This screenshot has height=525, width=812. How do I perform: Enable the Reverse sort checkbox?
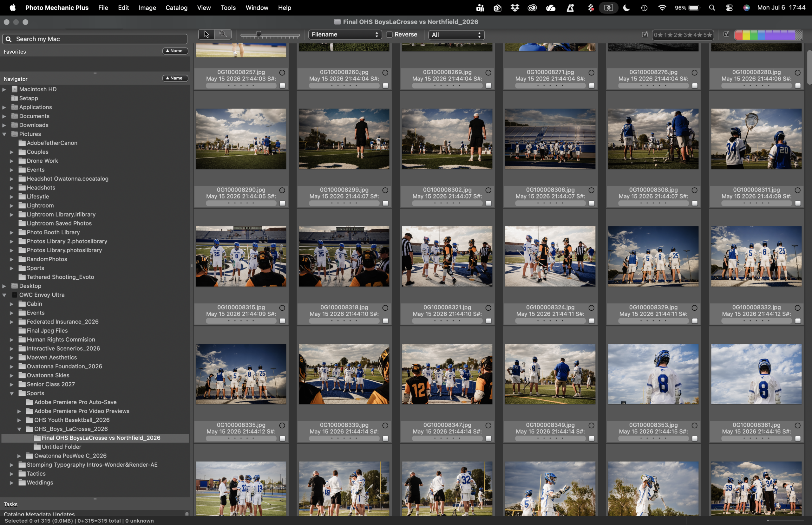point(389,35)
